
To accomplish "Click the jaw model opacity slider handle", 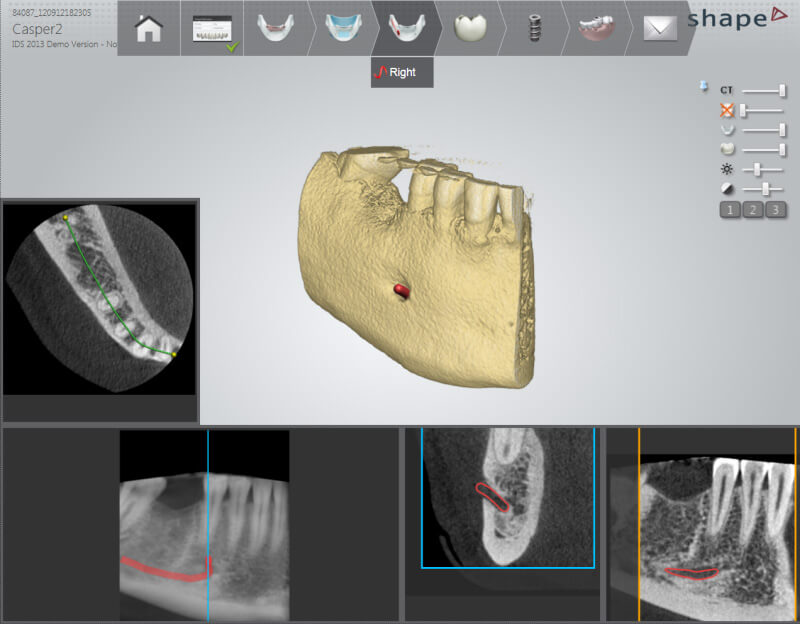I will coord(782,130).
